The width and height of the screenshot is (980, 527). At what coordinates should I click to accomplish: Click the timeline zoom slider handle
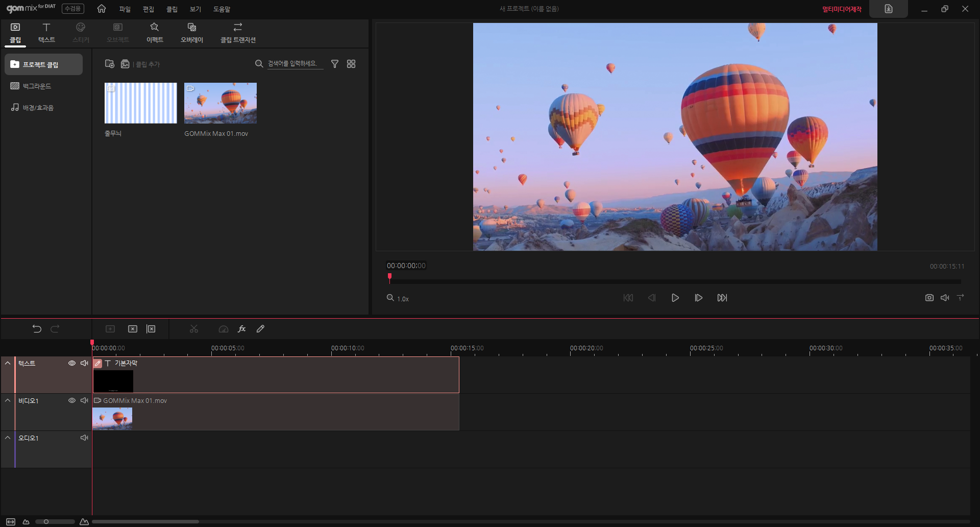pos(46,521)
